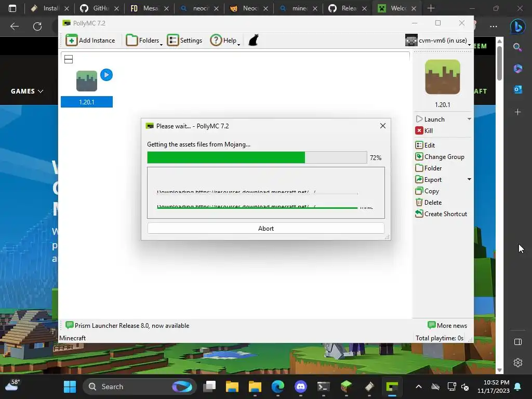Open Discord from taskbar
The height and width of the screenshot is (399, 532).
(x=301, y=387)
